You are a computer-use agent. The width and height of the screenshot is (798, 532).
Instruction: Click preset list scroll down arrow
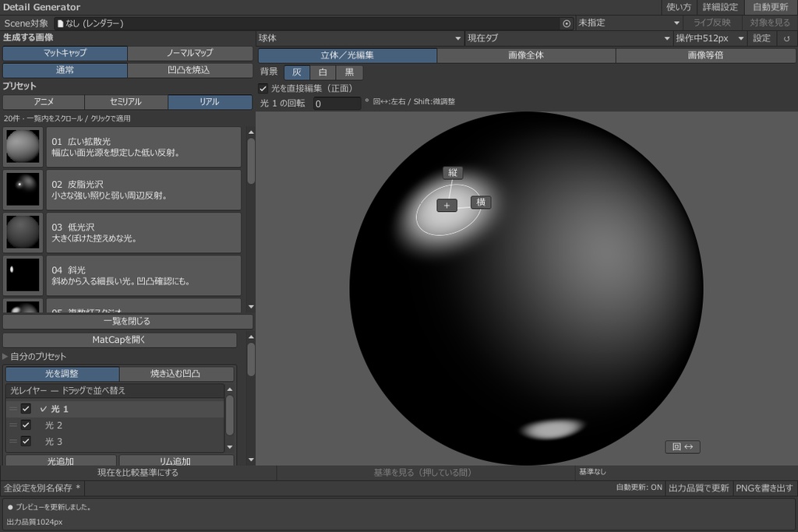tap(251, 307)
